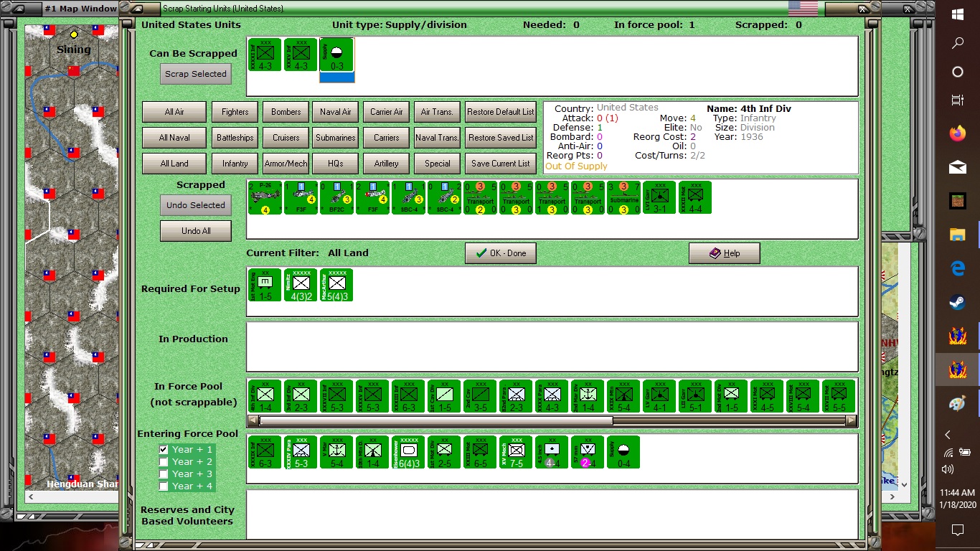Click right arrow of In Force Pool scrollbar
Image resolution: width=980 pixels, height=551 pixels.
click(852, 421)
